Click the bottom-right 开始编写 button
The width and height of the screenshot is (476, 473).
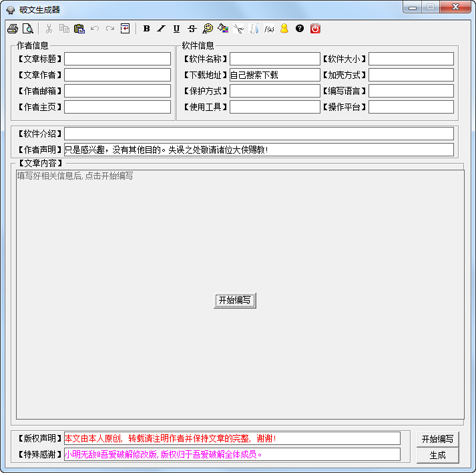coord(437,439)
